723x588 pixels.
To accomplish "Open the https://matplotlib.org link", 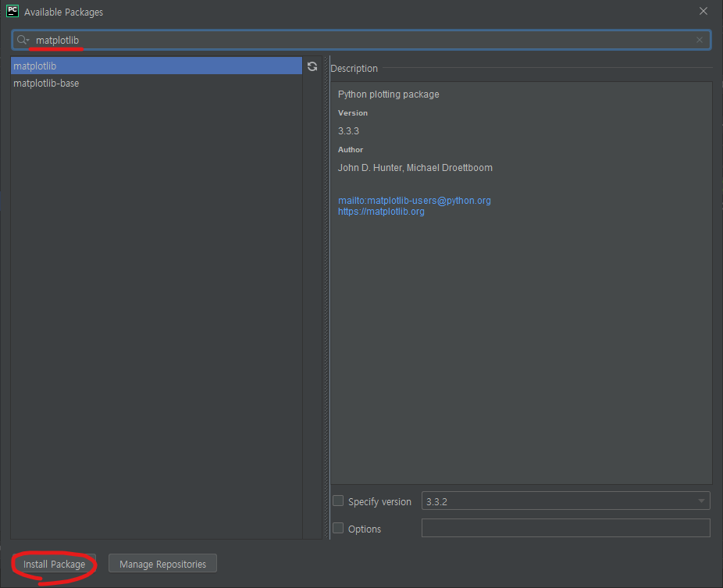I will coord(381,212).
